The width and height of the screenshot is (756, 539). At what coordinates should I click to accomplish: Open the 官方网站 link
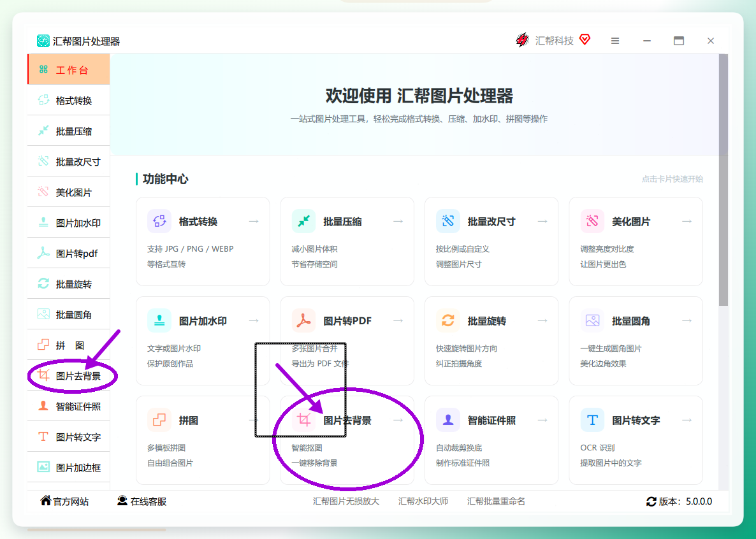coord(64,501)
